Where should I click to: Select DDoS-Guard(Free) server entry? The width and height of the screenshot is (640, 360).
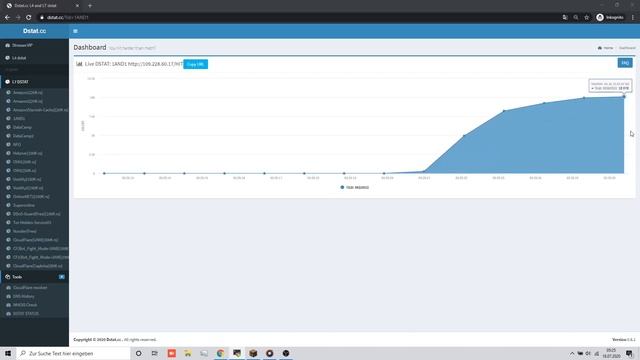36,214
